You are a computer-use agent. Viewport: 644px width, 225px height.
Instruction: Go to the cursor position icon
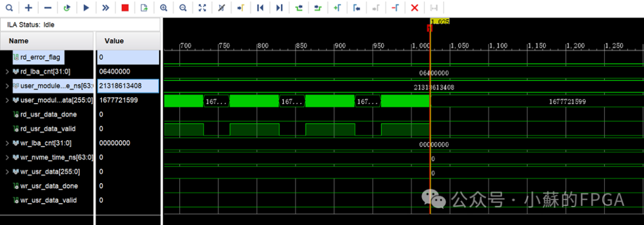click(241, 7)
